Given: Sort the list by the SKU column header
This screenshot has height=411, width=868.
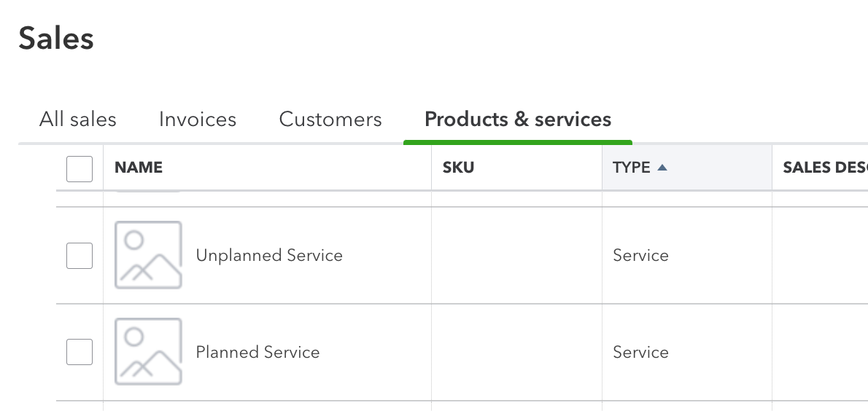Looking at the screenshot, I should 458,168.
